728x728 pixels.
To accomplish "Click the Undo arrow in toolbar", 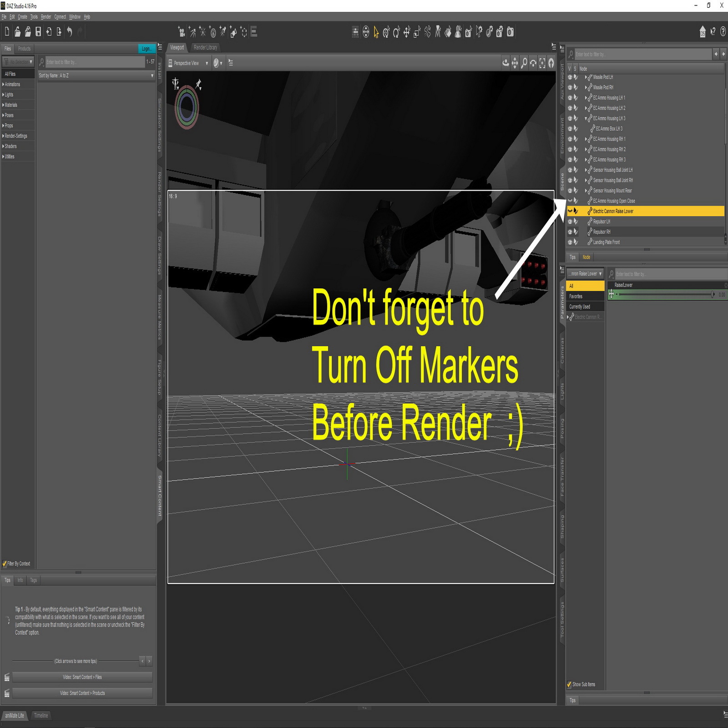I will 70,31.
